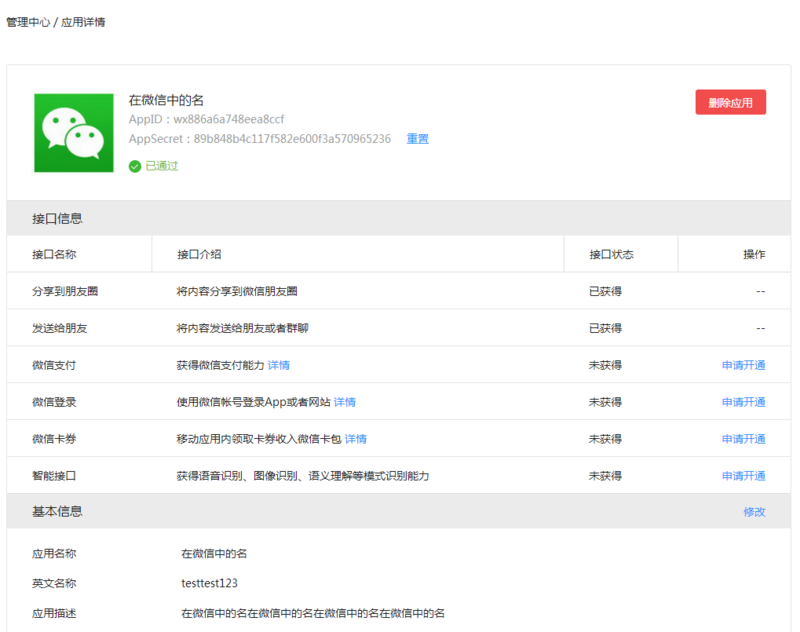Click 未获得 status in 微信支付 row
Screen dimensions: 800x632
tap(606, 365)
